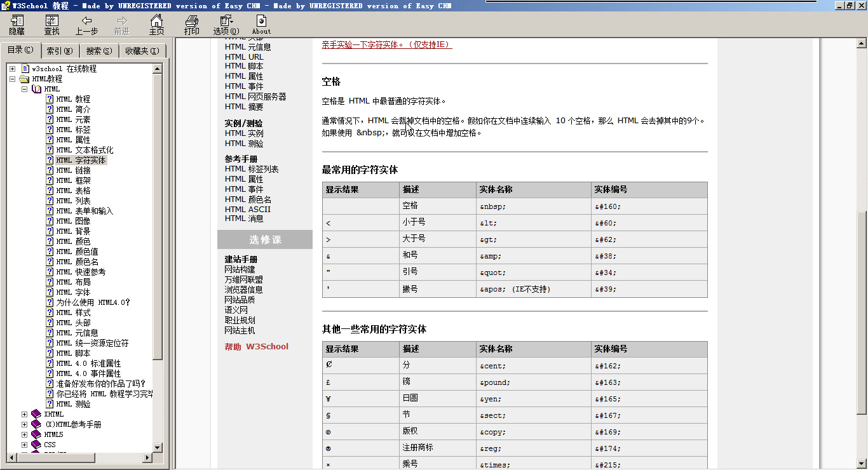Click the purple book icon beside XHTML
Viewport: 868px width, 470px height.
click(x=36, y=414)
